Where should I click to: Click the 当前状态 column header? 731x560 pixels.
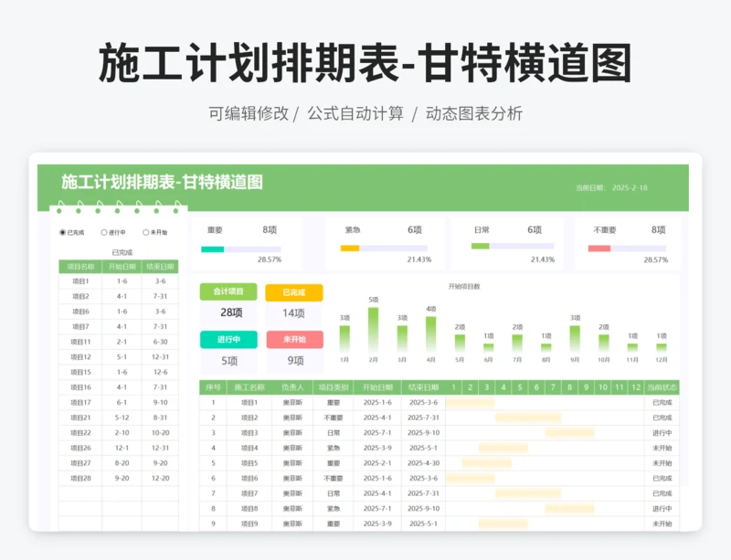(x=662, y=387)
